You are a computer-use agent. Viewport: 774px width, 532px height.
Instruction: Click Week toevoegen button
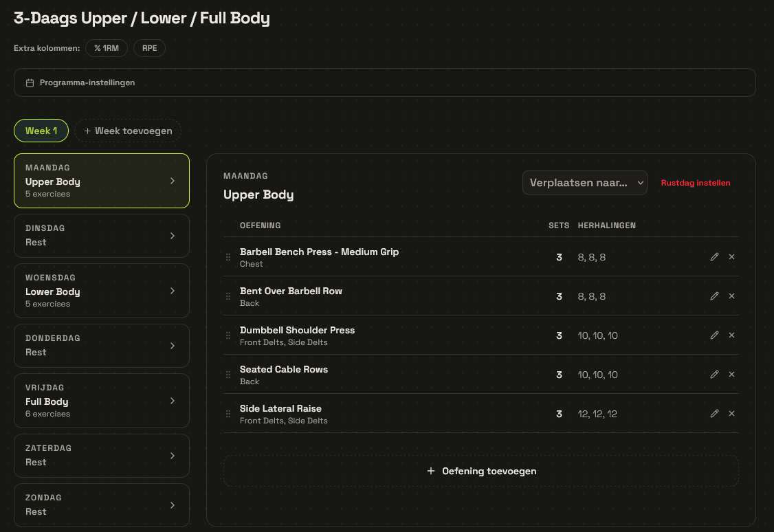click(128, 131)
